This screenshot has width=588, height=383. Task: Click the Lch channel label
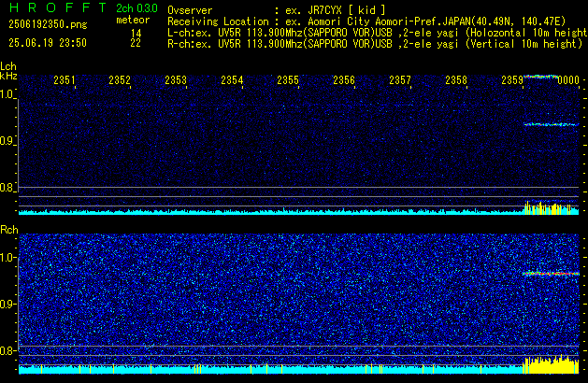tap(8, 66)
